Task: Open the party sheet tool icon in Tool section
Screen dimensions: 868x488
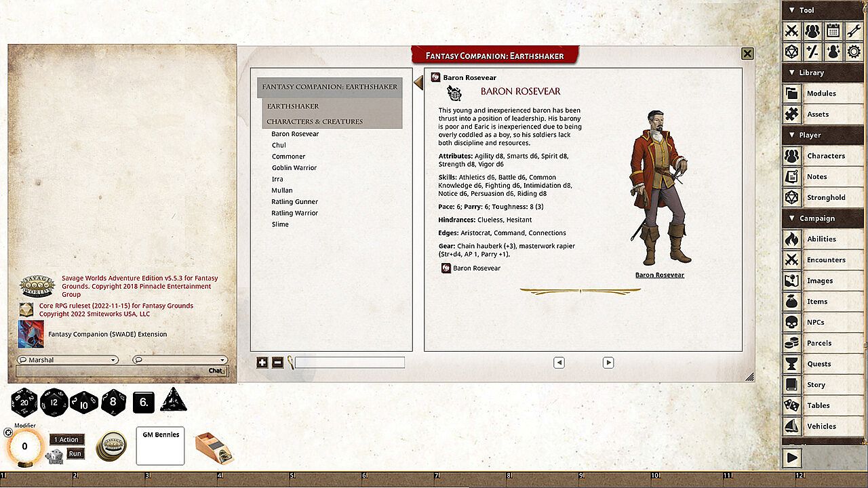Action: [812, 30]
